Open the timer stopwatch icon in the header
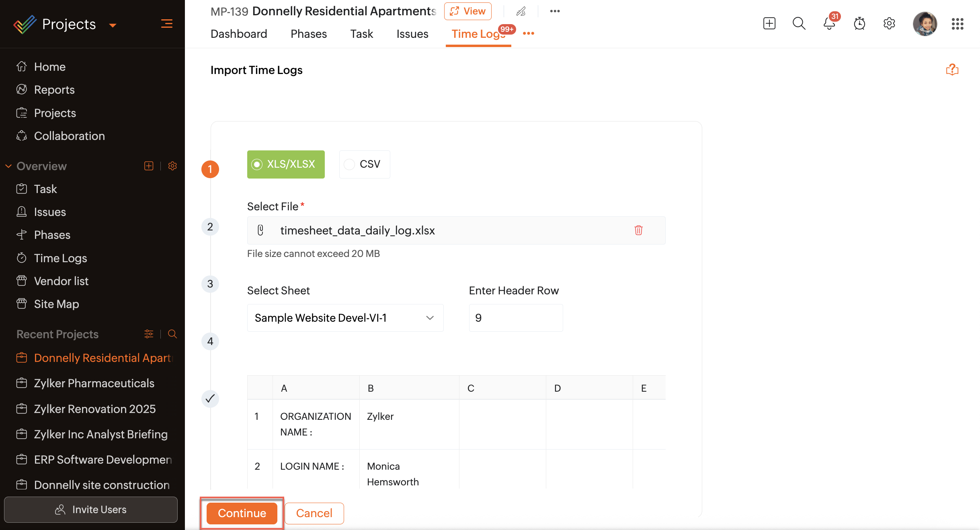Screen dimensions: 980x530 [859, 23]
